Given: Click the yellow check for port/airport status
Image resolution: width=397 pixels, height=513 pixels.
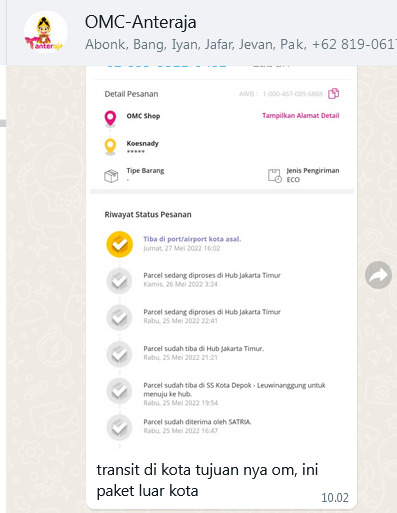Looking at the screenshot, I should point(120,244).
